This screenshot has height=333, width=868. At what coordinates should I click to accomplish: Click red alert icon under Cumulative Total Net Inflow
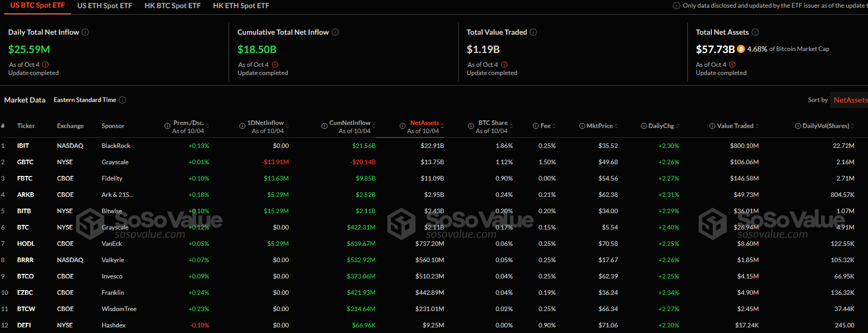275,65
